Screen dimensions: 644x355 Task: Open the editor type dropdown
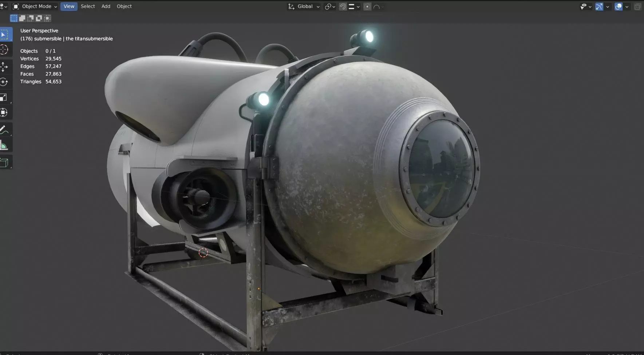click(3, 7)
